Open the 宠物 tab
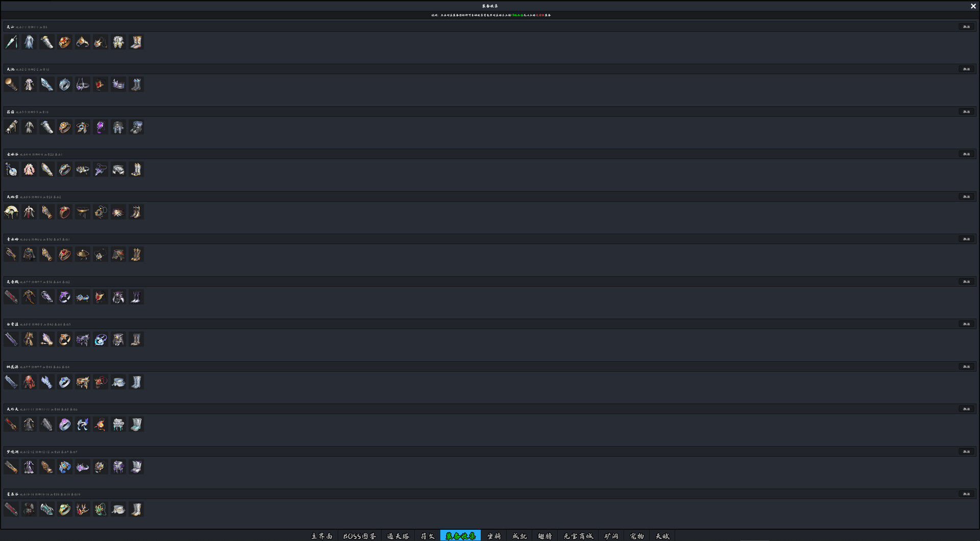 point(636,536)
